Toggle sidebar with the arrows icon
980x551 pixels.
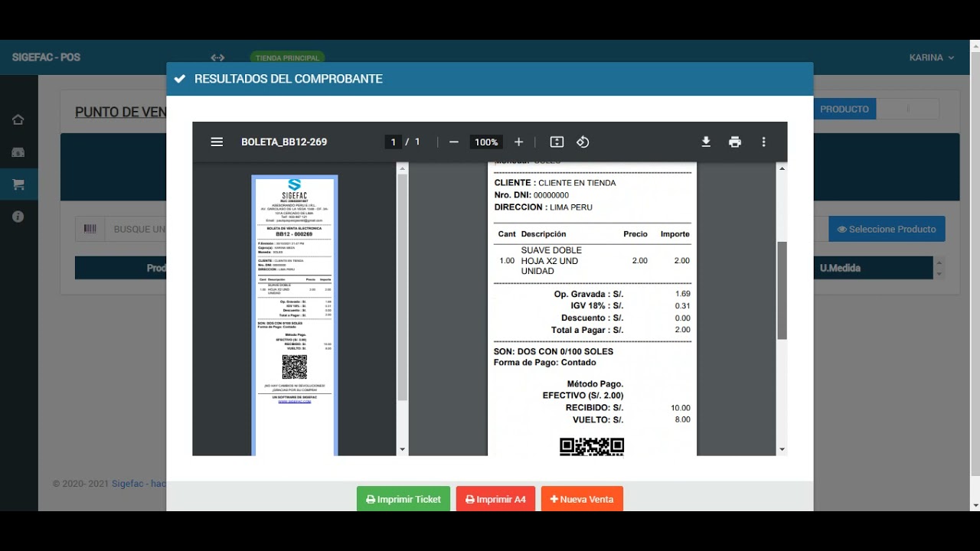217,57
